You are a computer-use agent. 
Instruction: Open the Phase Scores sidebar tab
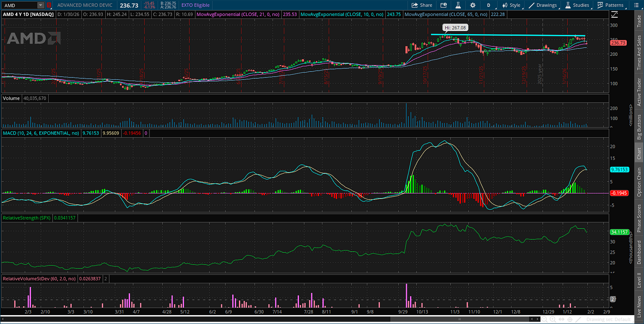(639, 217)
